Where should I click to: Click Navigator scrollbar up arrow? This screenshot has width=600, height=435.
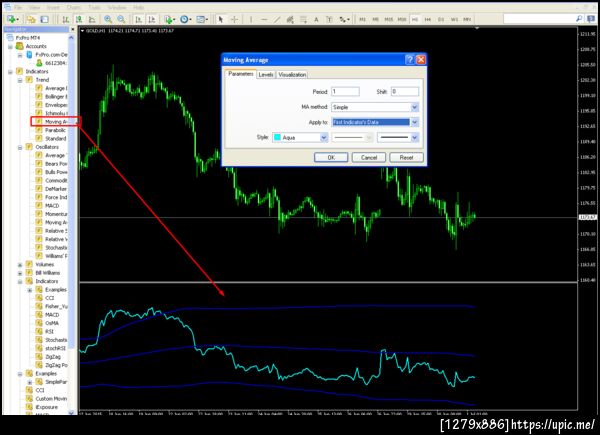[x=71, y=38]
